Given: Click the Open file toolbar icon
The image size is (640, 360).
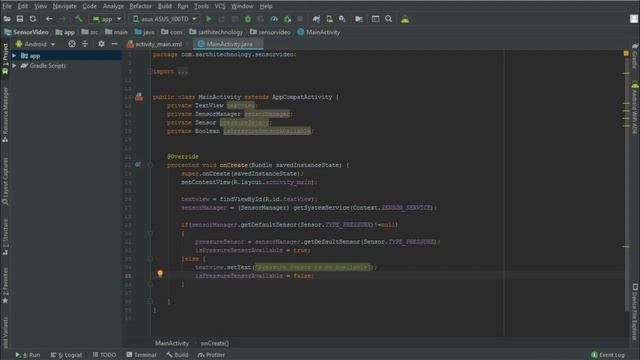Looking at the screenshot, I should point(7,19).
